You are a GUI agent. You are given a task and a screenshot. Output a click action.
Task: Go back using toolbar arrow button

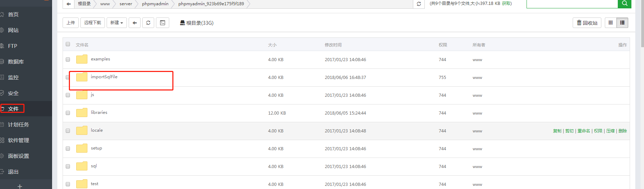click(135, 23)
